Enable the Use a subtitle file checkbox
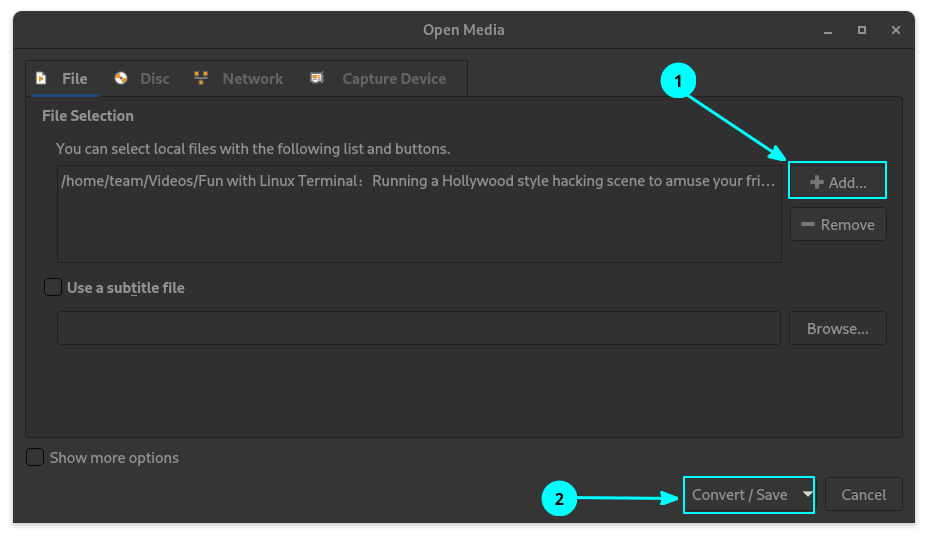This screenshot has width=928, height=539. [x=53, y=287]
